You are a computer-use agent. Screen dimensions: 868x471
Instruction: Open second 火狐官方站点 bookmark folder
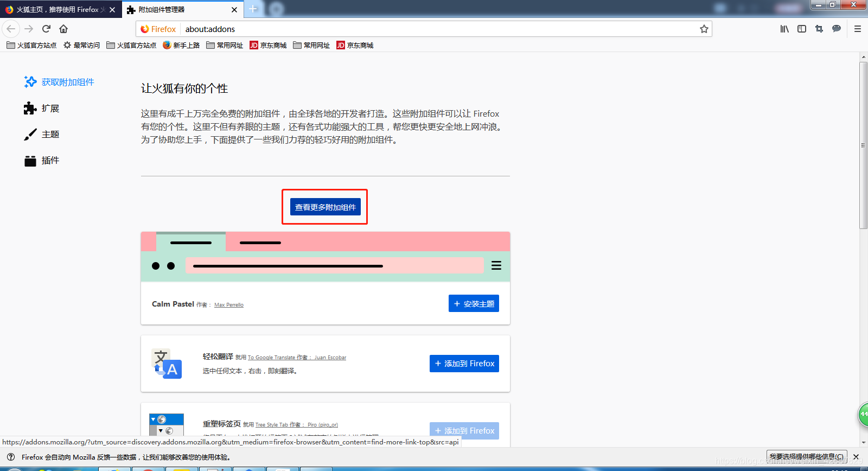click(x=131, y=45)
